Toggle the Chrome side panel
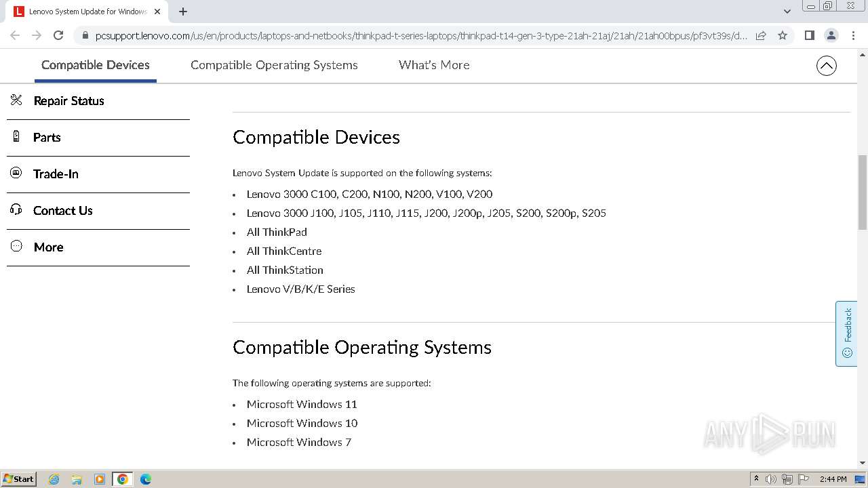Viewport: 868px width, 488px height. click(x=810, y=35)
